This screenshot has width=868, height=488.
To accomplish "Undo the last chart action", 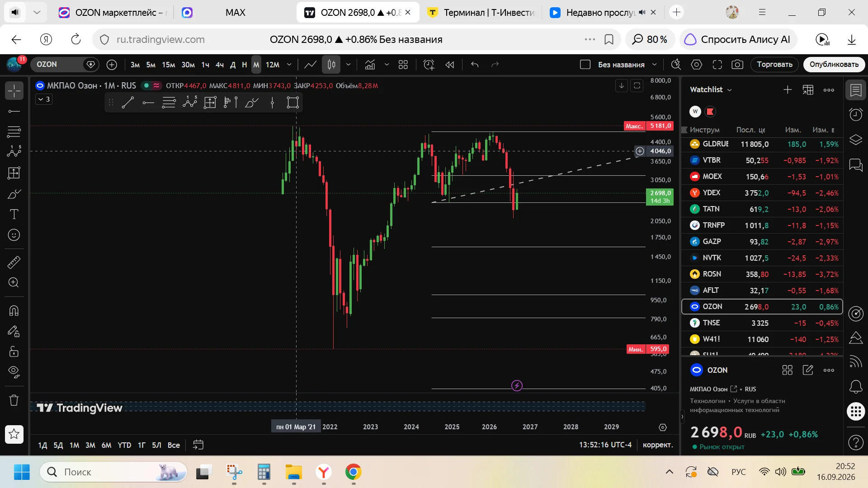I will pyautogui.click(x=475, y=65).
